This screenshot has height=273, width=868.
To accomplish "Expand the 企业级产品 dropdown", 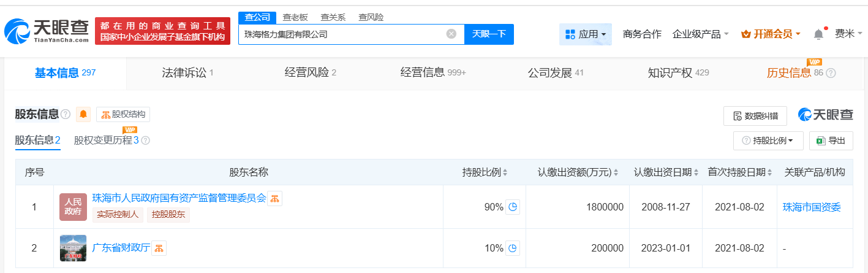I will (x=700, y=34).
